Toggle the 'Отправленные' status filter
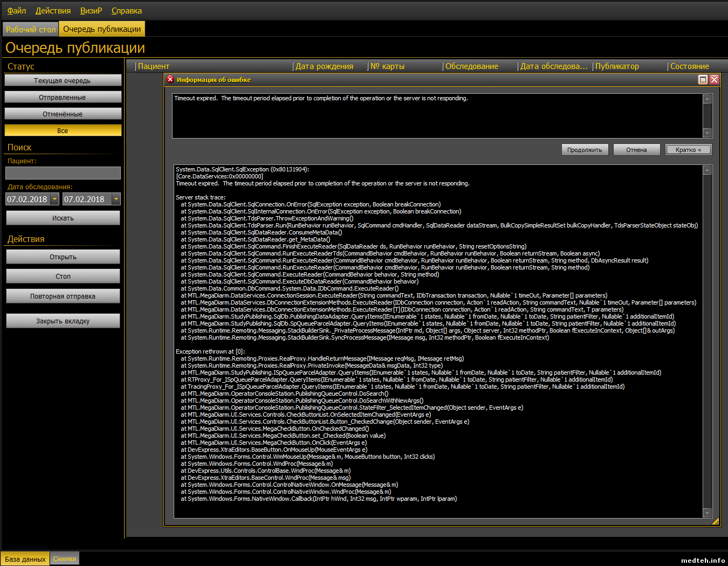This screenshot has width=728, height=566. click(x=63, y=98)
